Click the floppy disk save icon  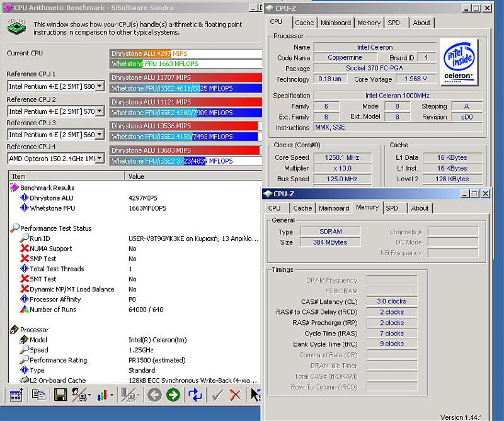point(60,395)
